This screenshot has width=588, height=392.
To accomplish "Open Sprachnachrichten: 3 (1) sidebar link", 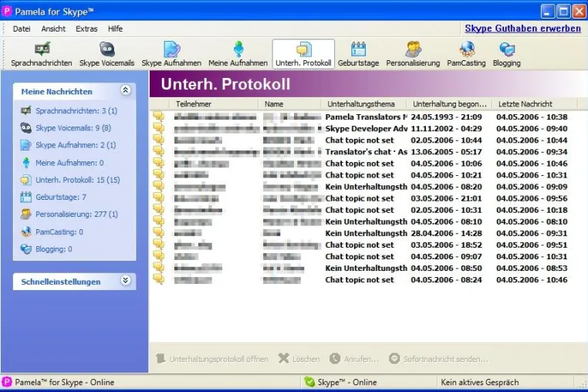I will click(x=76, y=110).
